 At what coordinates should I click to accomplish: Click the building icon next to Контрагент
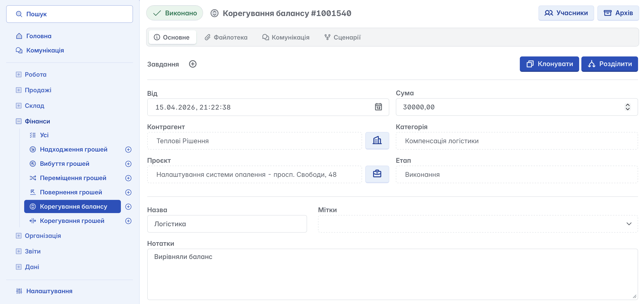[377, 141]
